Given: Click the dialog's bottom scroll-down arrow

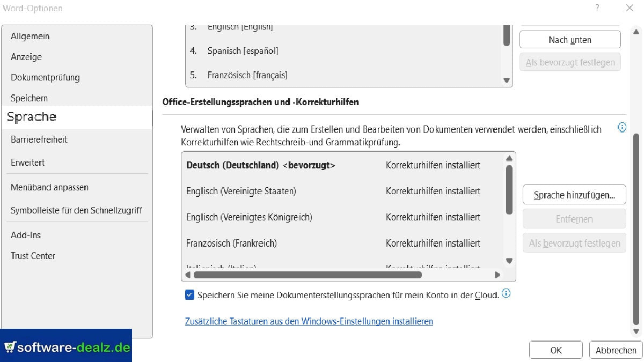Looking at the screenshot, I should pos(636,331).
